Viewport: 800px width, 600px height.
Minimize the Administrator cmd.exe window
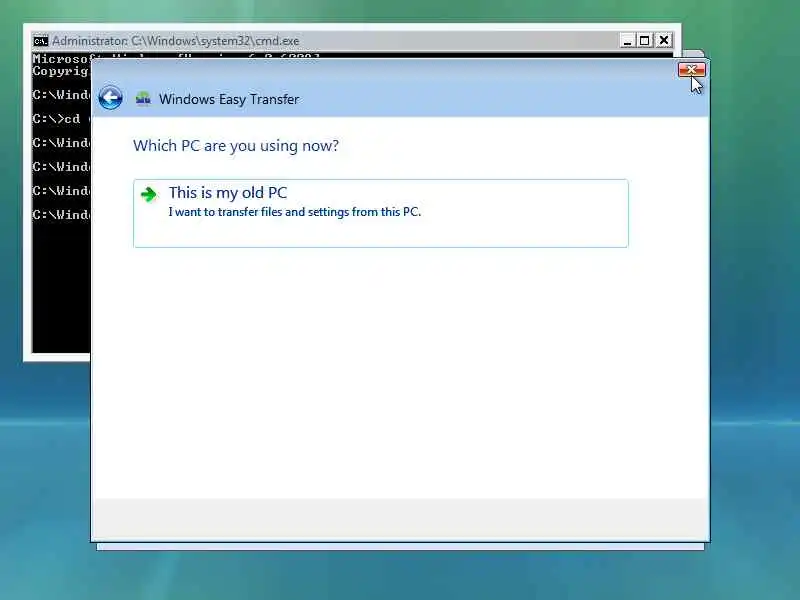pos(627,40)
